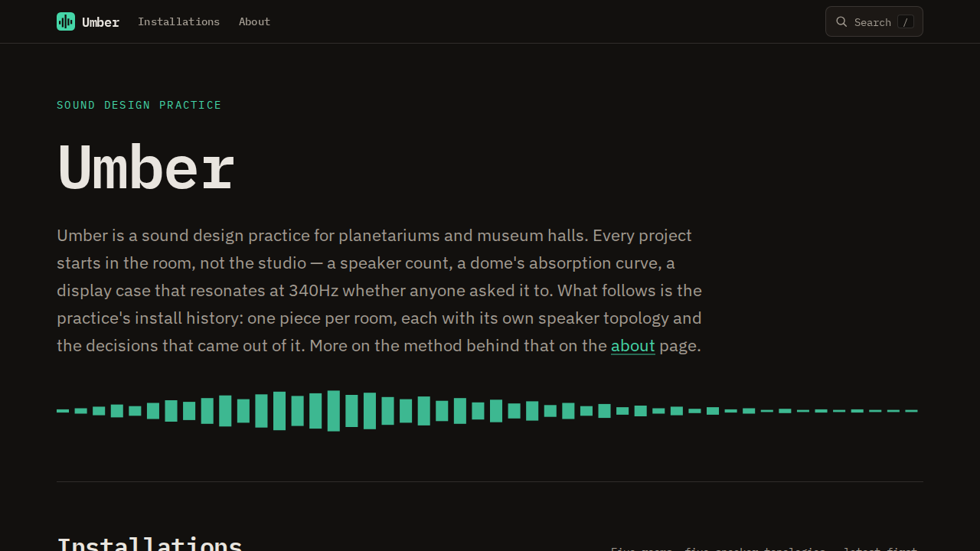Click the intro paragraph line mentioning 340Hz
The height and width of the screenshot is (551, 980).
pyautogui.click(x=379, y=291)
